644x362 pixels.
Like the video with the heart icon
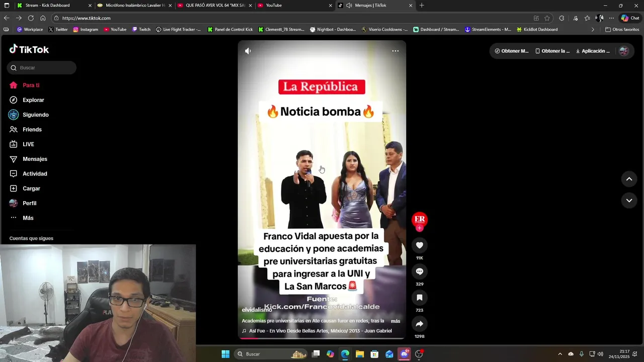(x=420, y=245)
